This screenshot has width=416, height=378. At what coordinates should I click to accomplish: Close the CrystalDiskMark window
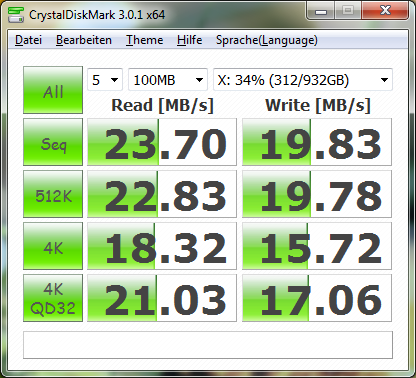point(385,11)
